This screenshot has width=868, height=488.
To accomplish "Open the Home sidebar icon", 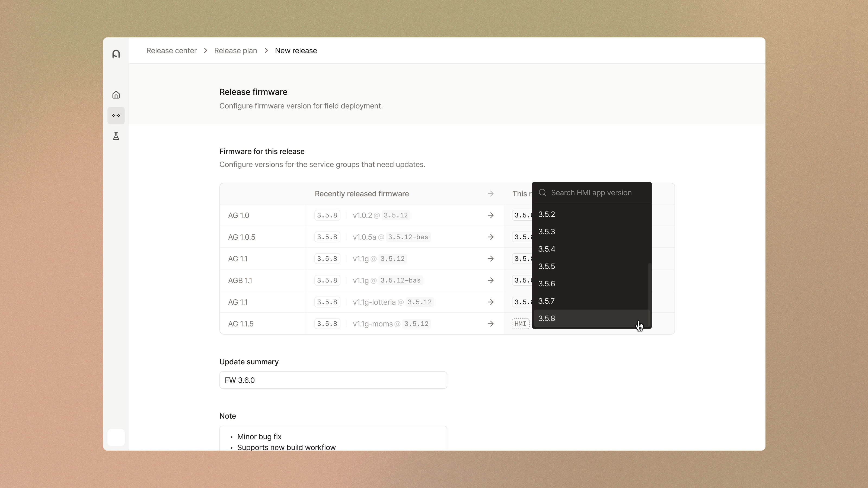I will (x=116, y=95).
